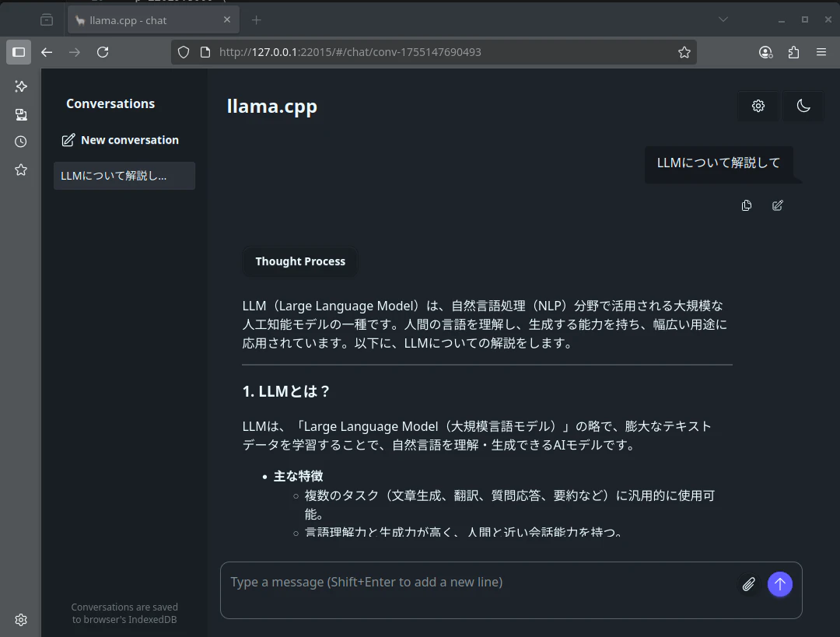Open a new browser tab
Screen dimensions: 840x637
click(256, 19)
